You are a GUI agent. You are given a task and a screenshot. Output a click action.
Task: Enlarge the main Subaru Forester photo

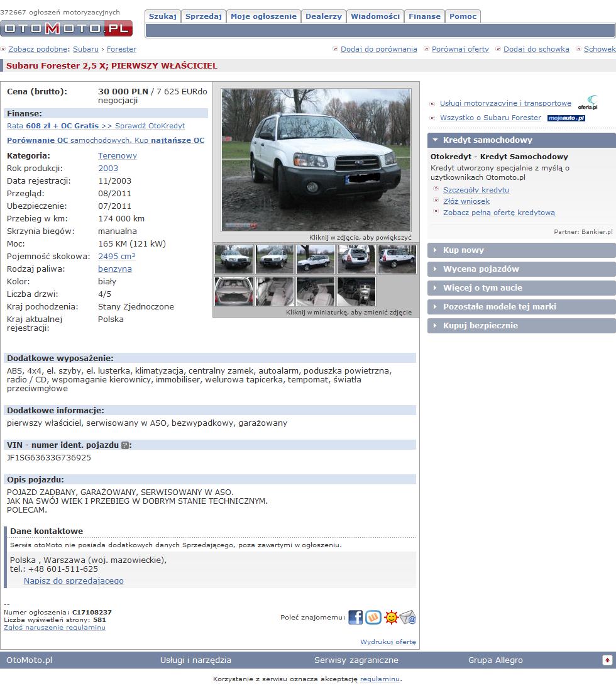(x=316, y=160)
